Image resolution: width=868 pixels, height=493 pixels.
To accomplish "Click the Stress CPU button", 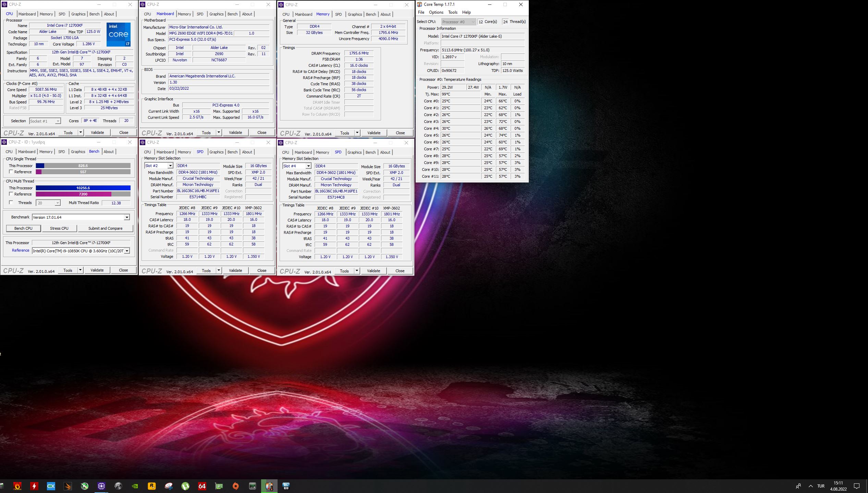I will (x=59, y=228).
